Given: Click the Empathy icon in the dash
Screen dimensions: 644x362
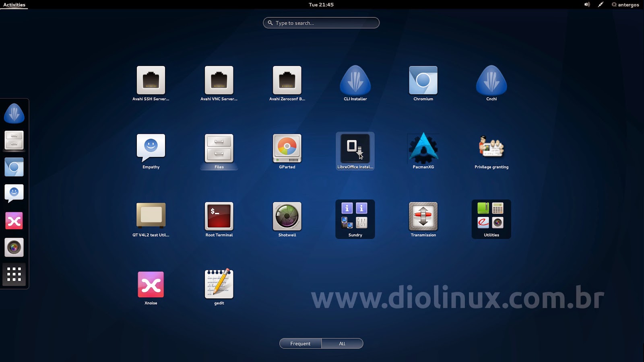Looking at the screenshot, I should [14, 194].
